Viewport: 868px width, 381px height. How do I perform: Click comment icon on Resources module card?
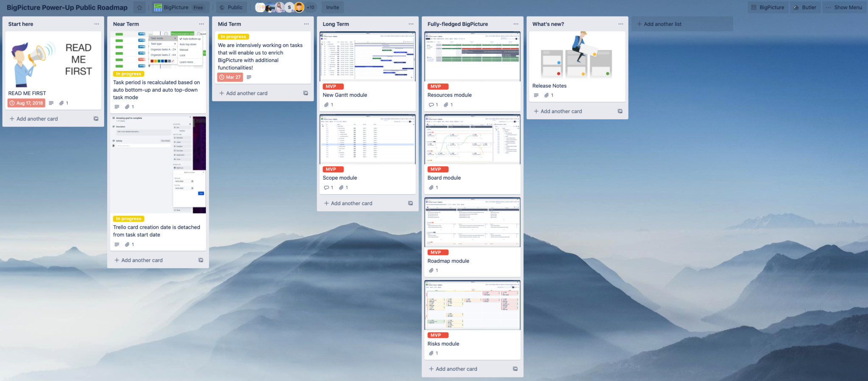coord(431,105)
